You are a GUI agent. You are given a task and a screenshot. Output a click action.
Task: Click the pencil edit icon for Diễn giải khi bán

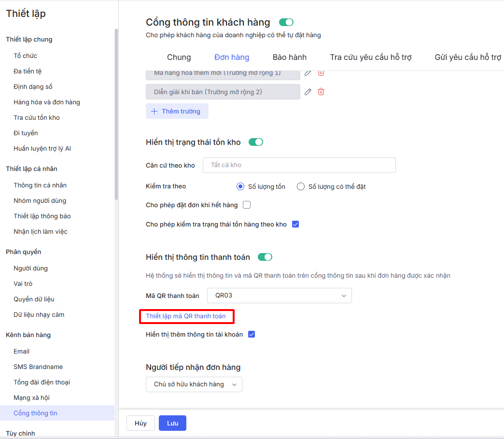coord(308,92)
